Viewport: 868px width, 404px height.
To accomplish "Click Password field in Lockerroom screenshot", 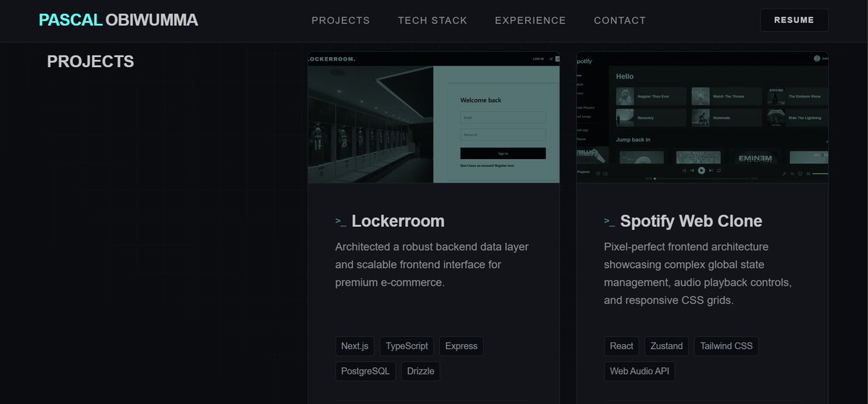I will [503, 134].
